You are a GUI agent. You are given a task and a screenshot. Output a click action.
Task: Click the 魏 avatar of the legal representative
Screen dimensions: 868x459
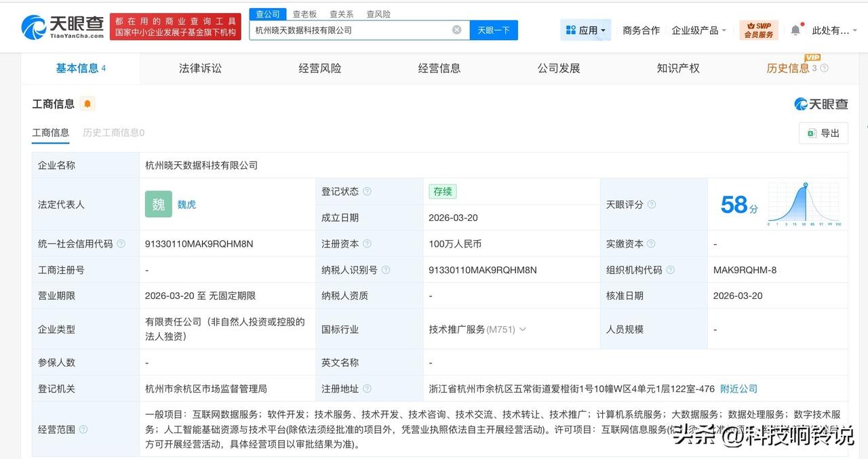point(158,204)
